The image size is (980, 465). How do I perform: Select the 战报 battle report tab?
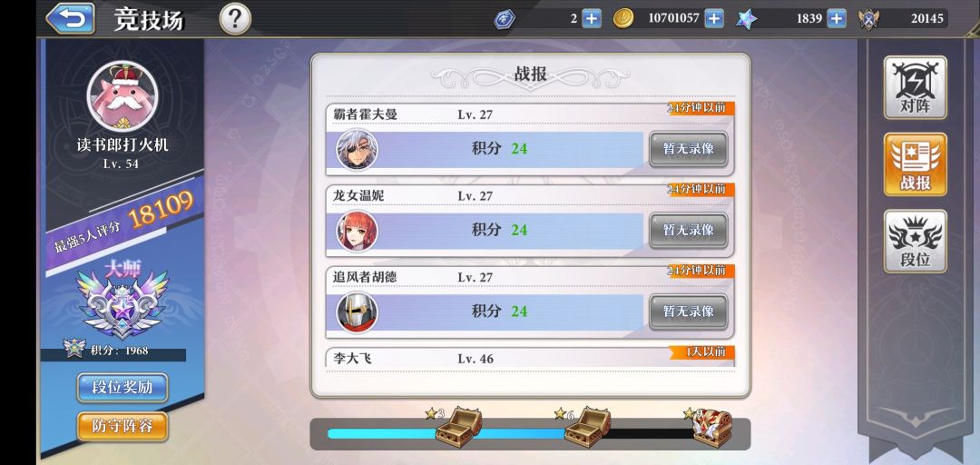pos(915,164)
